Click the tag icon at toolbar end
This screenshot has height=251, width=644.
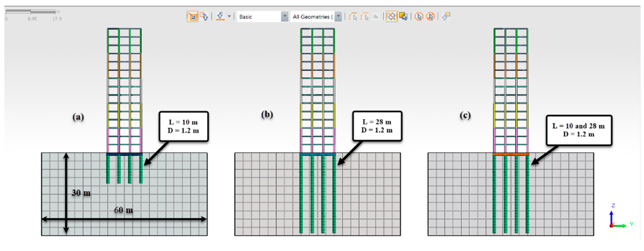(x=446, y=17)
